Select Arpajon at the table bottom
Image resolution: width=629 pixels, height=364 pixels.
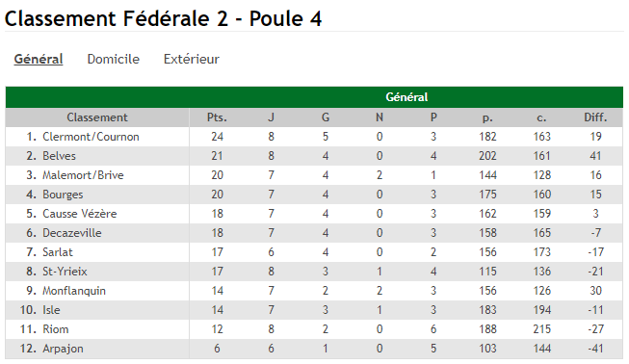click(x=63, y=349)
